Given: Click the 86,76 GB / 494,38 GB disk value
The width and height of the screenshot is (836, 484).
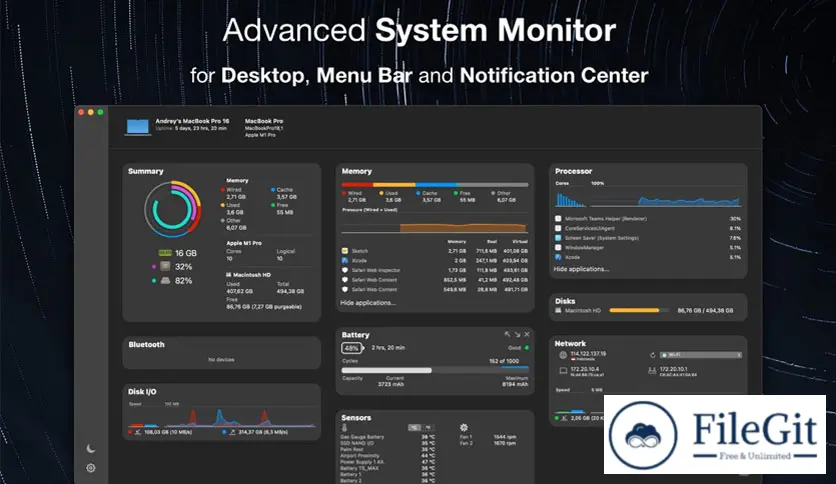Looking at the screenshot, I should 705,310.
